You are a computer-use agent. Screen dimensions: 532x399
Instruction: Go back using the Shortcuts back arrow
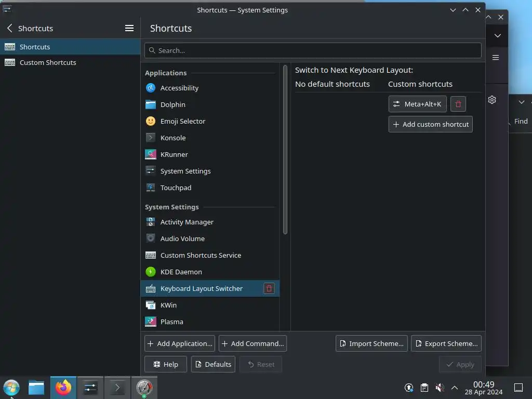click(9, 28)
